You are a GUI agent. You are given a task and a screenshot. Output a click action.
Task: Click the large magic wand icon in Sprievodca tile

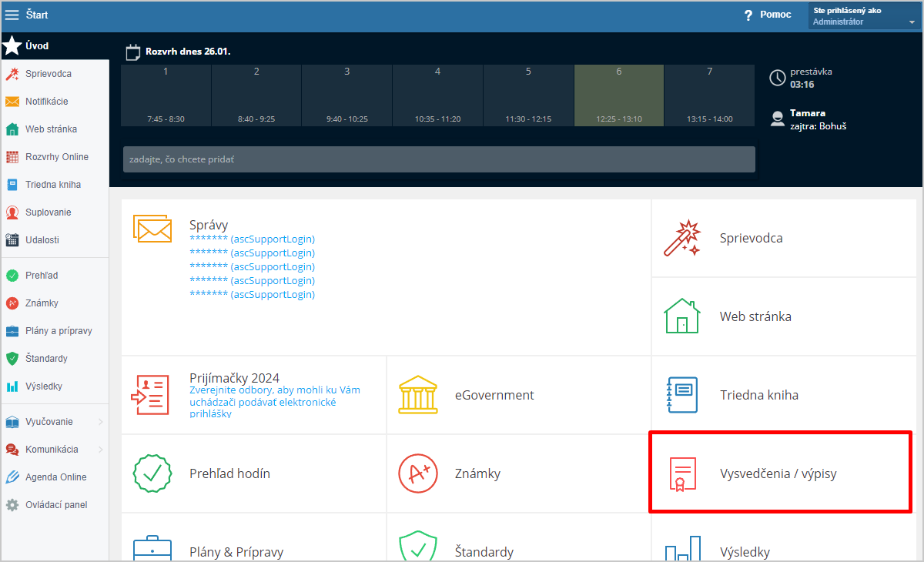(x=682, y=239)
